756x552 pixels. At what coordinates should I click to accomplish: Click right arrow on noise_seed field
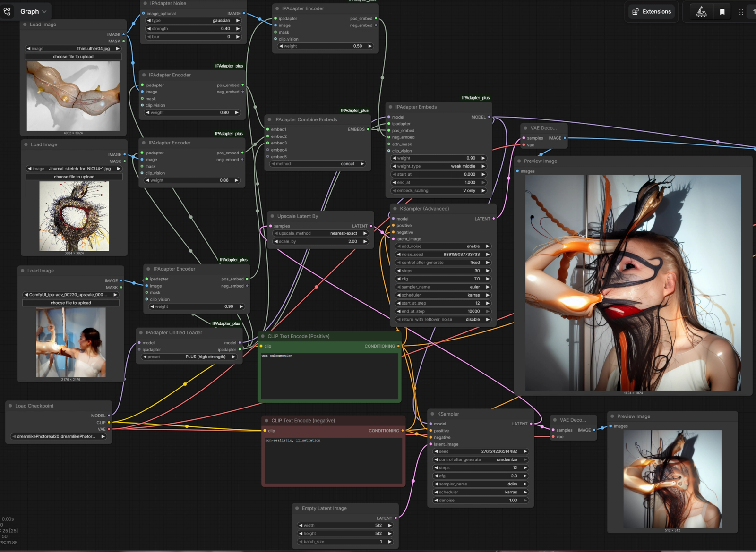[x=488, y=255]
